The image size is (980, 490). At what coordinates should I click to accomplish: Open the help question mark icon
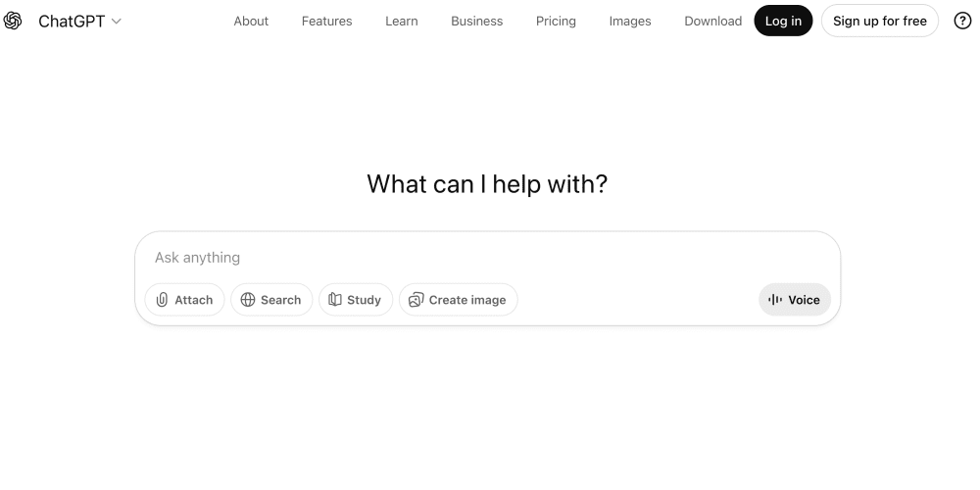962,21
